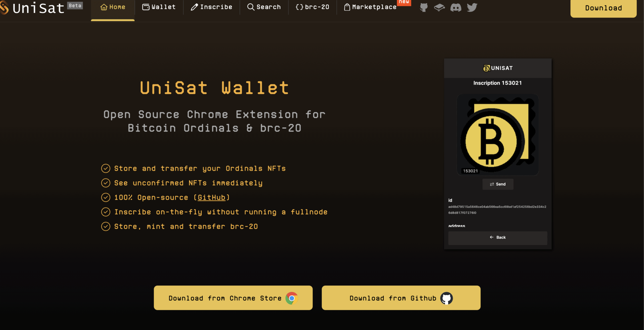Click the '153021' tag on the inscription image
This screenshot has width=644, height=330.
pos(470,171)
